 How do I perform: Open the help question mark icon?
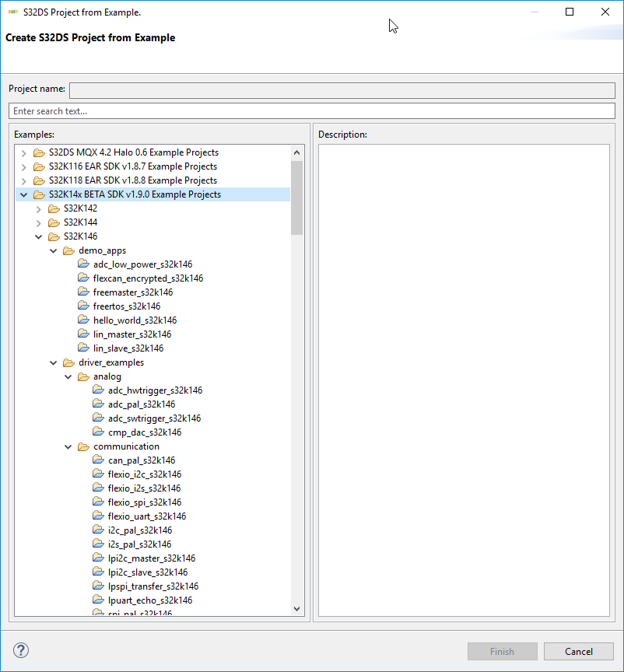pyautogui.click(x=21, y=650)
